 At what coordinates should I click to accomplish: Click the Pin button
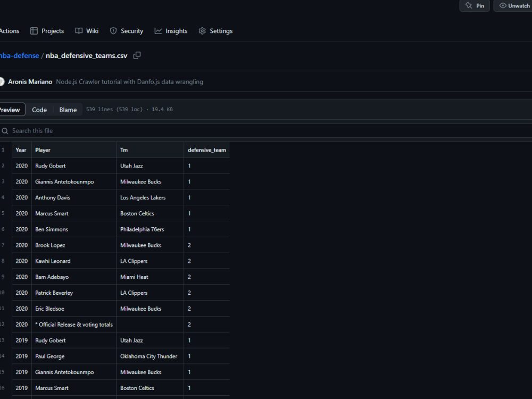point(475,6)
